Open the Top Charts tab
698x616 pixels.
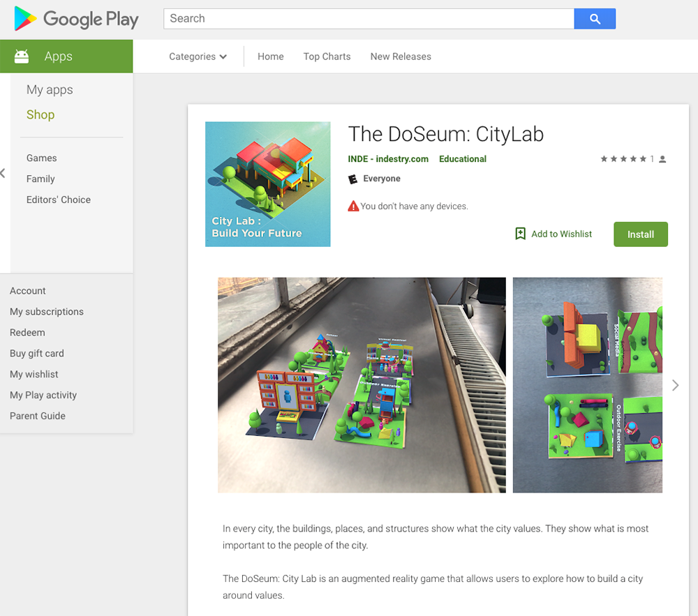(327, 57)
